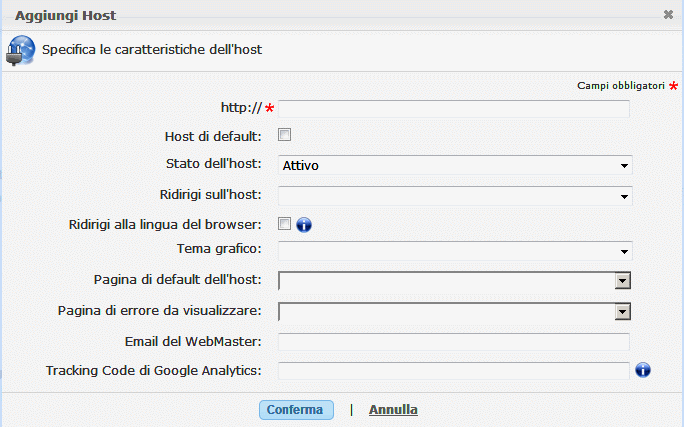
Task: Click the Campi obbligatori red asterisk
Action: click(674, 87)
